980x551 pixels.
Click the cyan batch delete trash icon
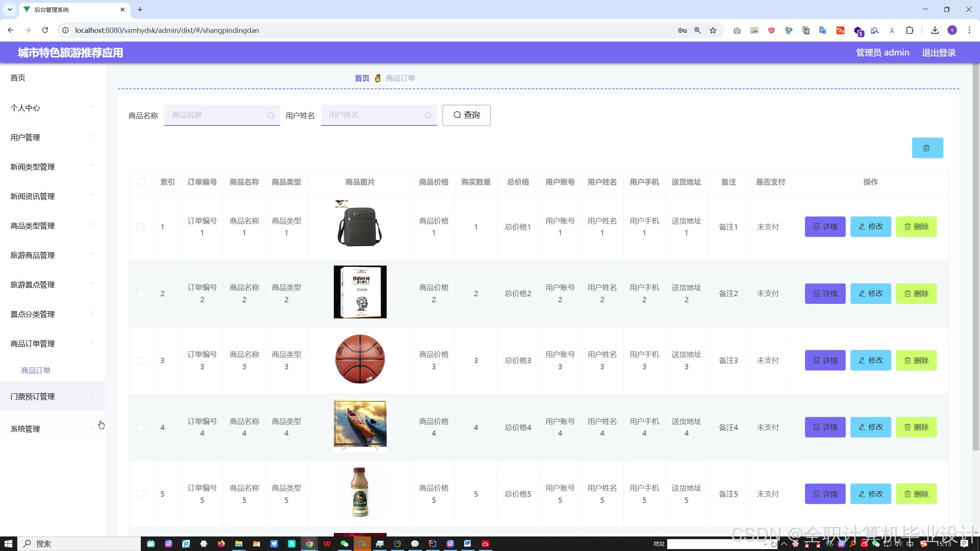coord(927,148)
